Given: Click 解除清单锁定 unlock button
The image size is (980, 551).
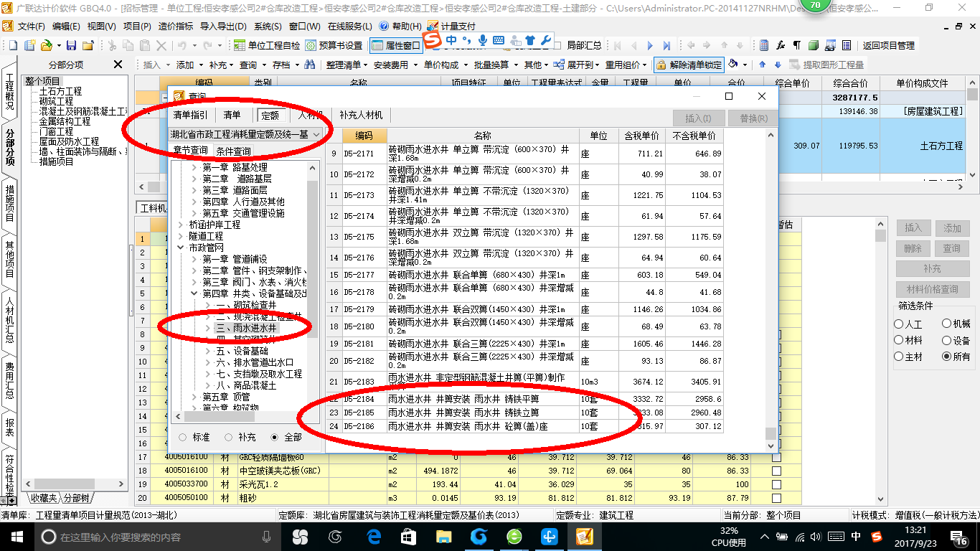Looking at the screenshot, I should coord(689,65).
